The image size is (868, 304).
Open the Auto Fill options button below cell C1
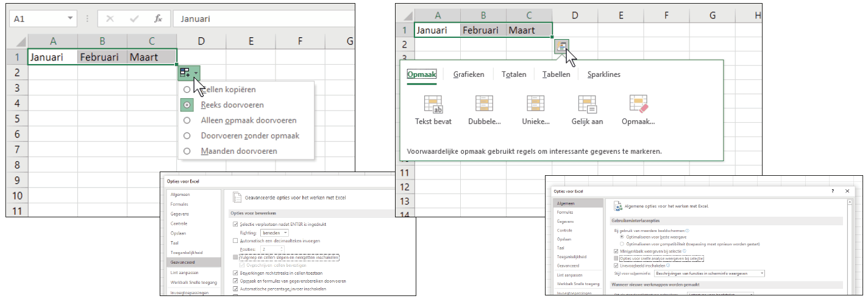(x=188, y=73)
